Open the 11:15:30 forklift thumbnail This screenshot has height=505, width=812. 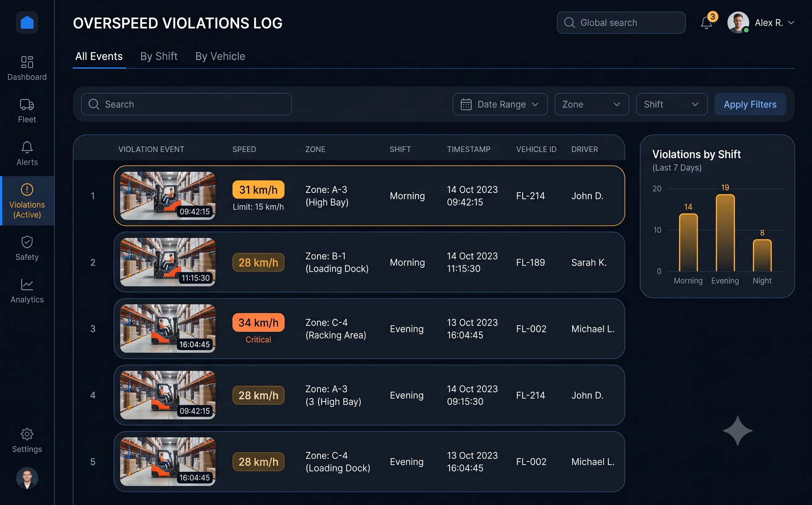tap(168, 262)
